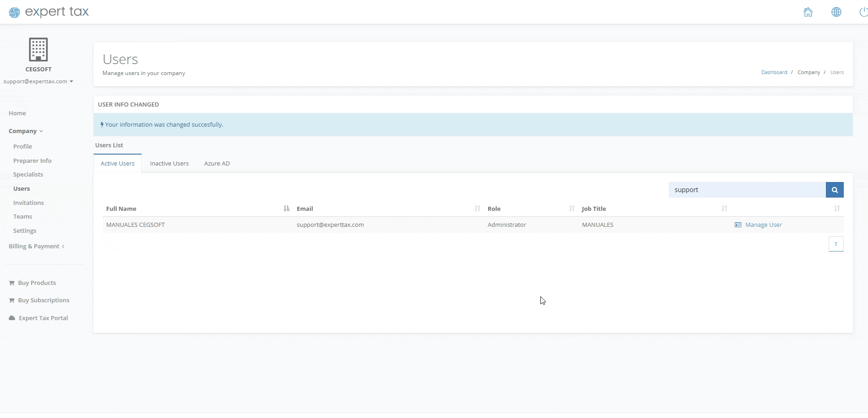
Task: Sort users by Role column arrows
Action: click(571, 209)
